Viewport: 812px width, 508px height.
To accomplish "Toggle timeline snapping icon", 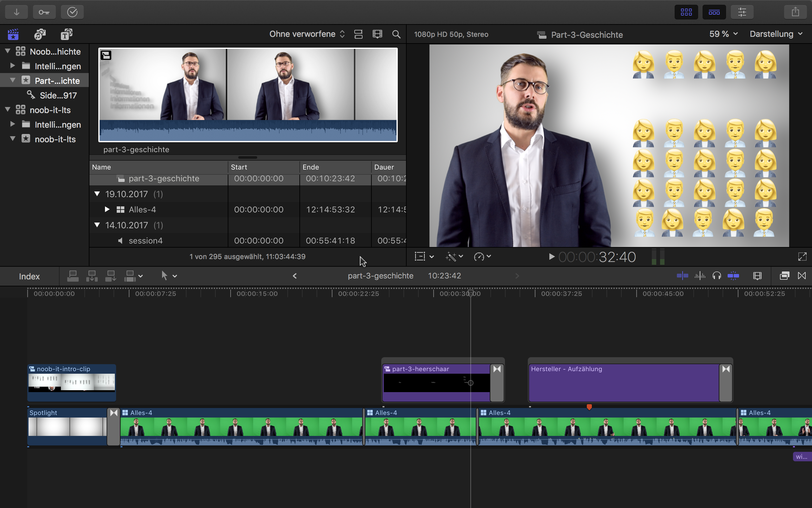I will tap(733, 276).
